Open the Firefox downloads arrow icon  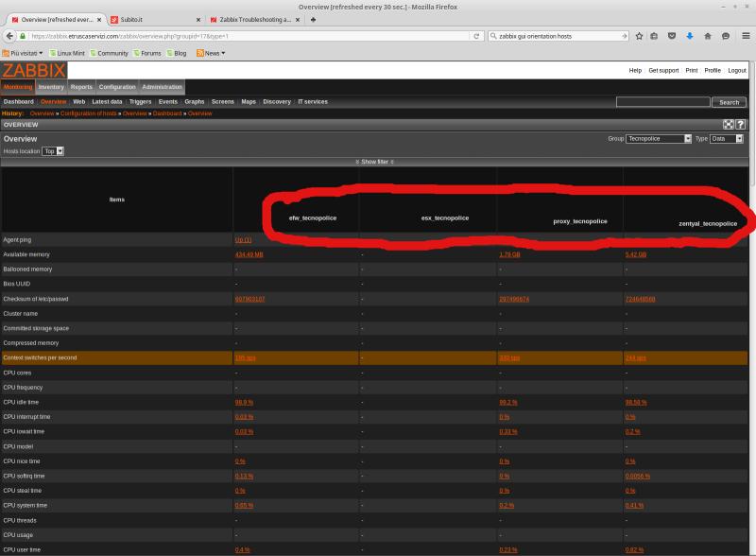pyautogui.click(x=690, y=36)
